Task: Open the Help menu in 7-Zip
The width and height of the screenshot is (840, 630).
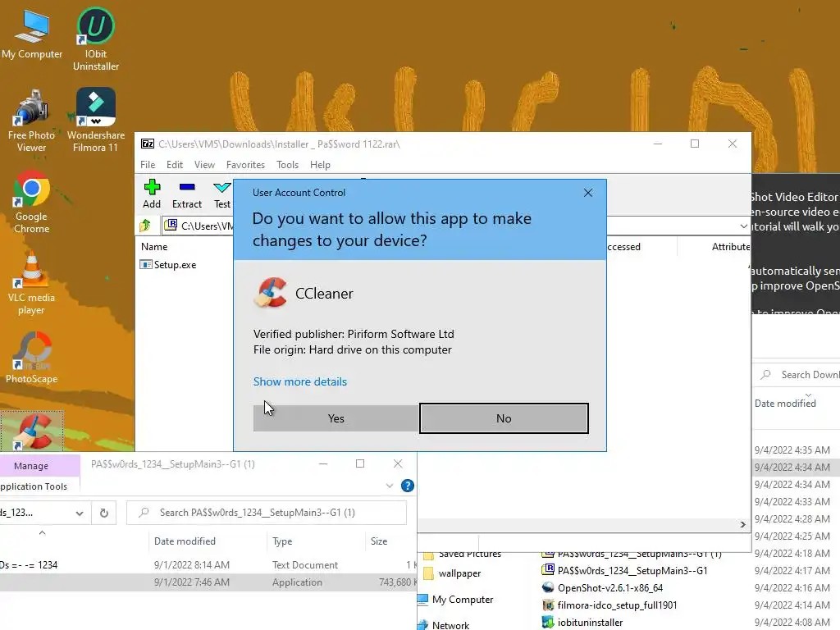Action: coord(320,164)
